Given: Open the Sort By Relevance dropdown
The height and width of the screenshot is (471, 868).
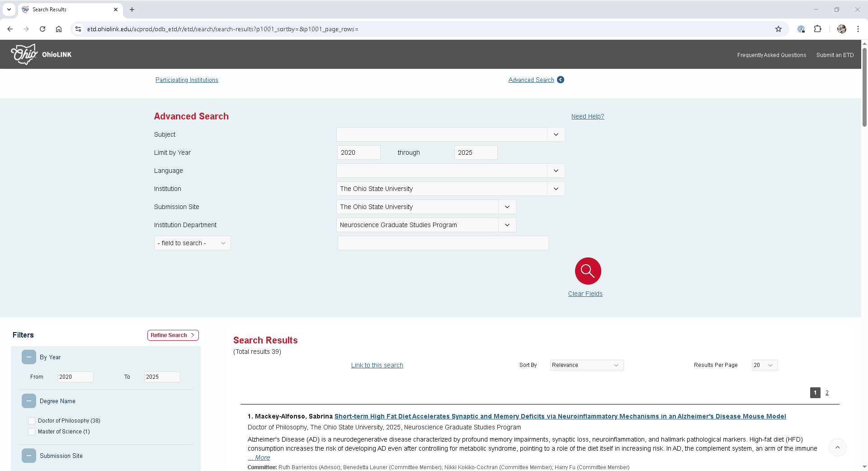Looking at the screenshot, I should [586, 365].
